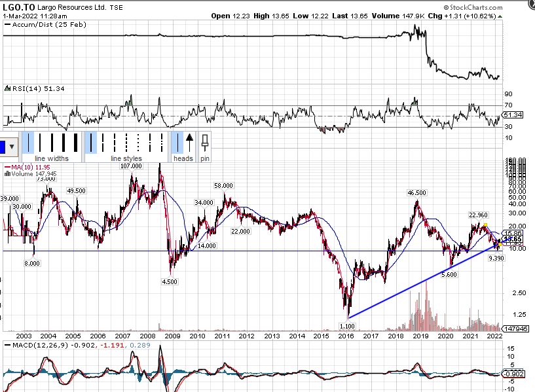Click the volume axis tag 147945

pos(515,329)
